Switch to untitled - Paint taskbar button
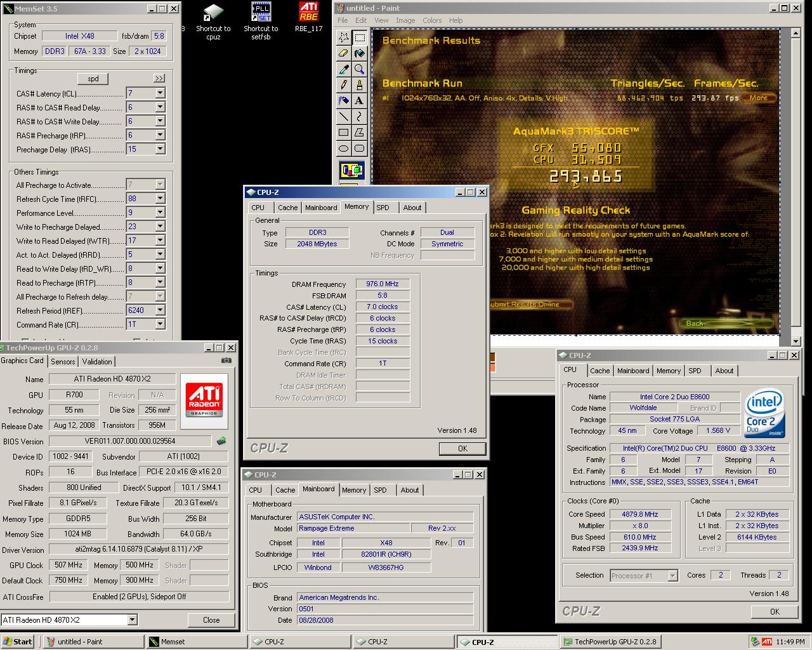This screenshot has height=650, width=812. pos(93,642)
